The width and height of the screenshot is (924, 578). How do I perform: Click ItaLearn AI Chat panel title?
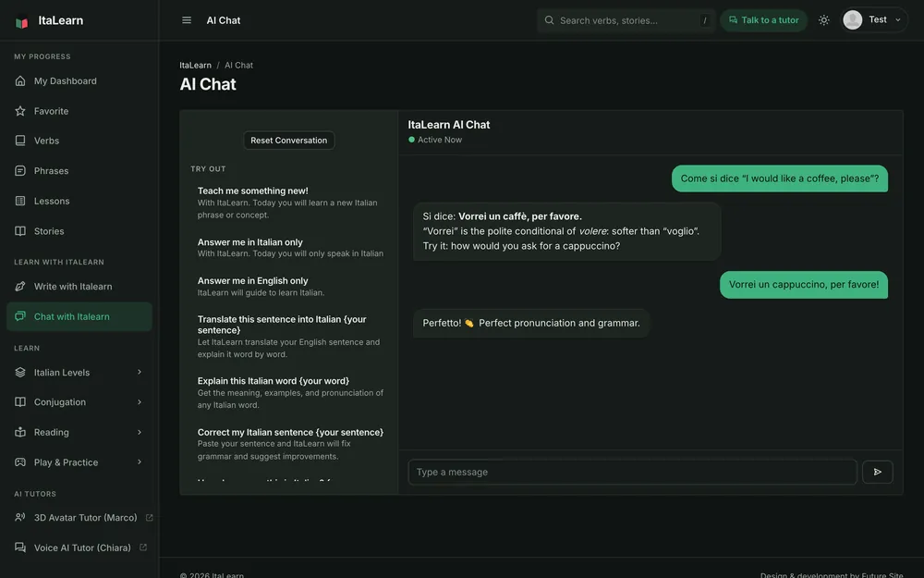pyautogui.click(x=448, y=125)
